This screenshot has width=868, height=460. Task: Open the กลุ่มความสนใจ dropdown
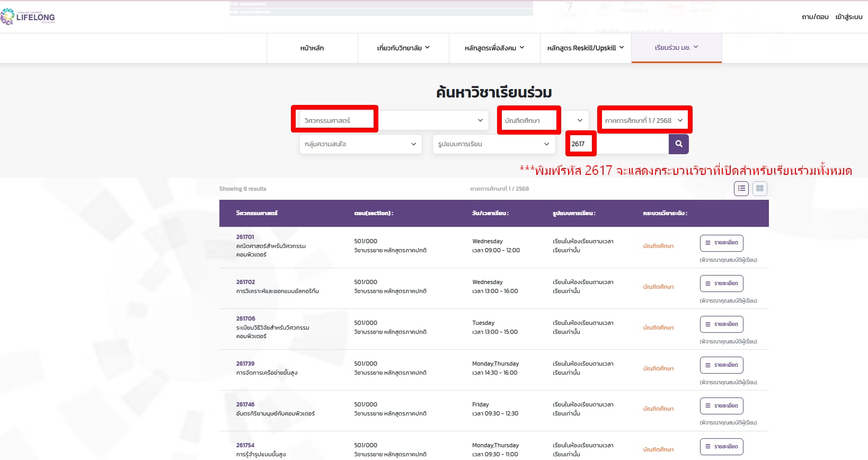pyautogui.click(x=361, y=144)
